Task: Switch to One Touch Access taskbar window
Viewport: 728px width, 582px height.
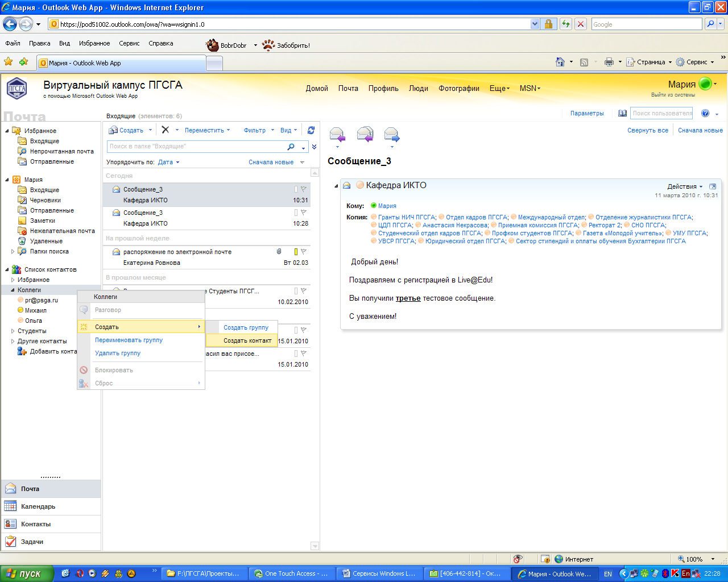Action: click(x=292, y=573)
